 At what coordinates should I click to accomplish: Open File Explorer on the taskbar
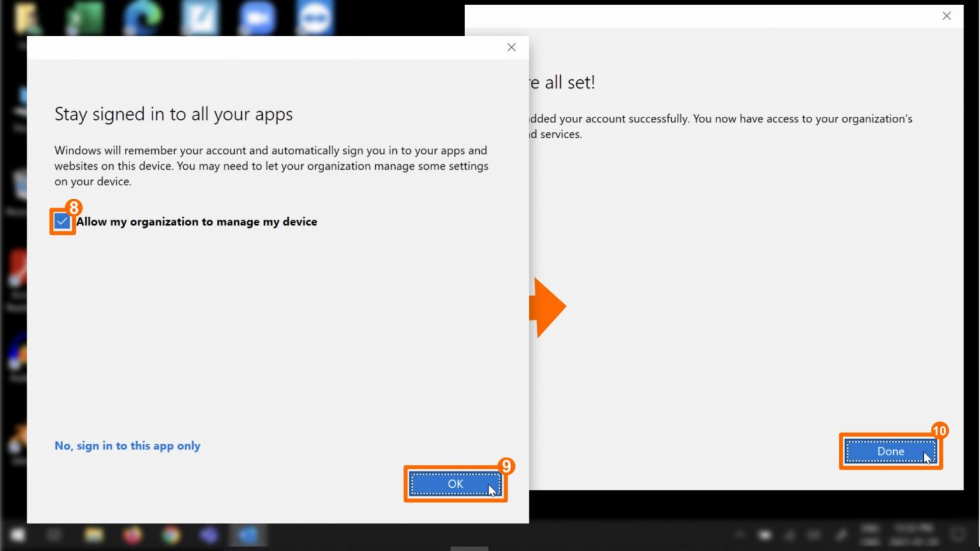[x=94, y=535]
